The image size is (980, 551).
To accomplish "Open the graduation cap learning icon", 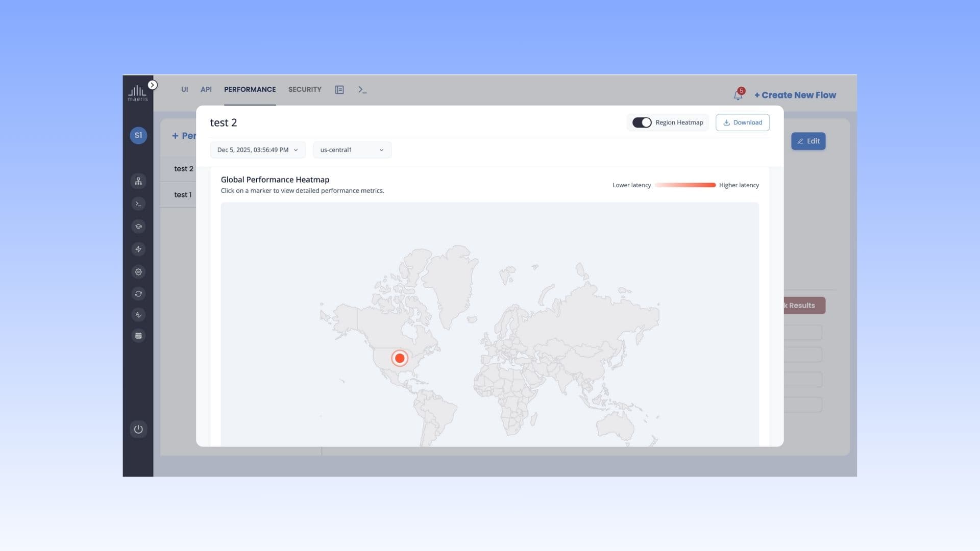I will pyautogui.click(x=138, y=226).
